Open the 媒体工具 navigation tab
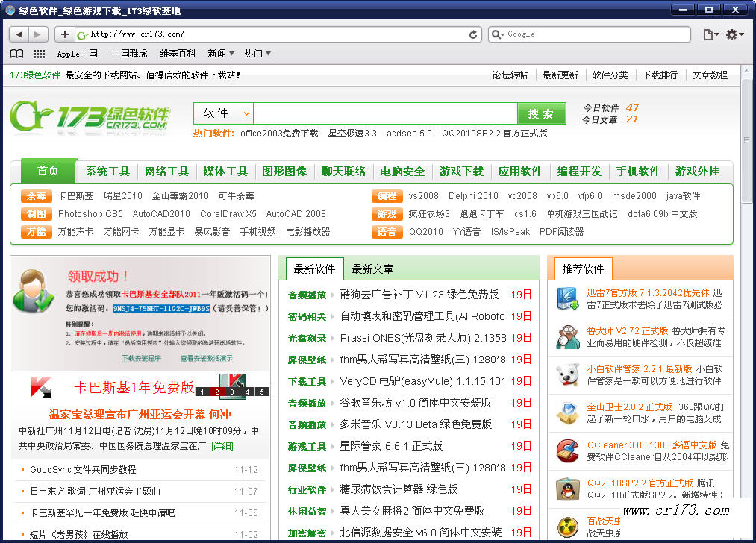Viewport: 756px width, 543px height. 225,171
